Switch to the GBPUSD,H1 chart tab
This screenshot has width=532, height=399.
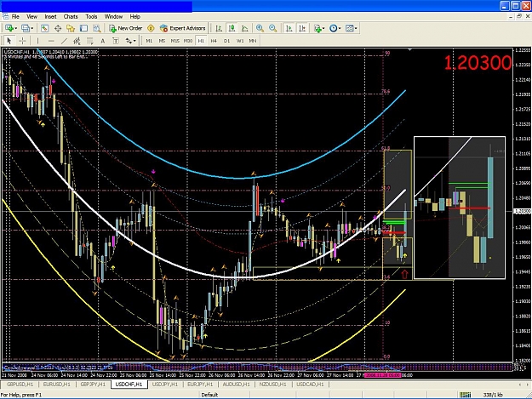(20, 385)
